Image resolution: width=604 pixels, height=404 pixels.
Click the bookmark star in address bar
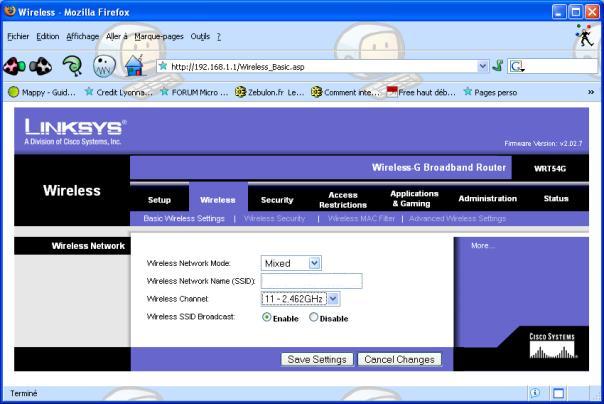point(163,66)
